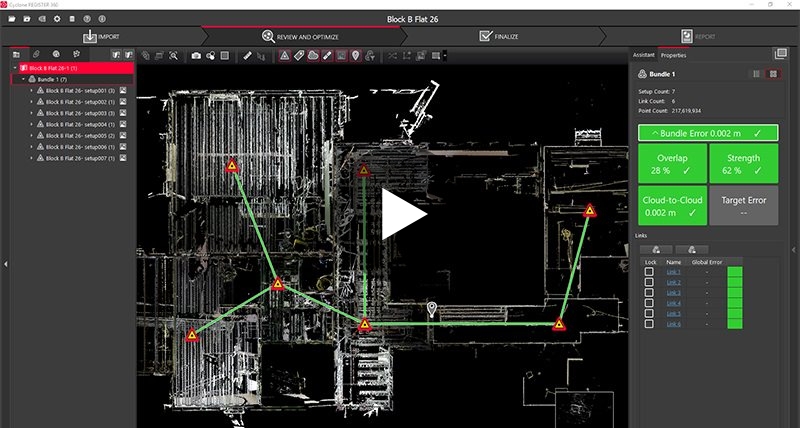Toggle setup warning triangle display icon
Viewport: 800px width, 428px height.
(x=285, y=55)
